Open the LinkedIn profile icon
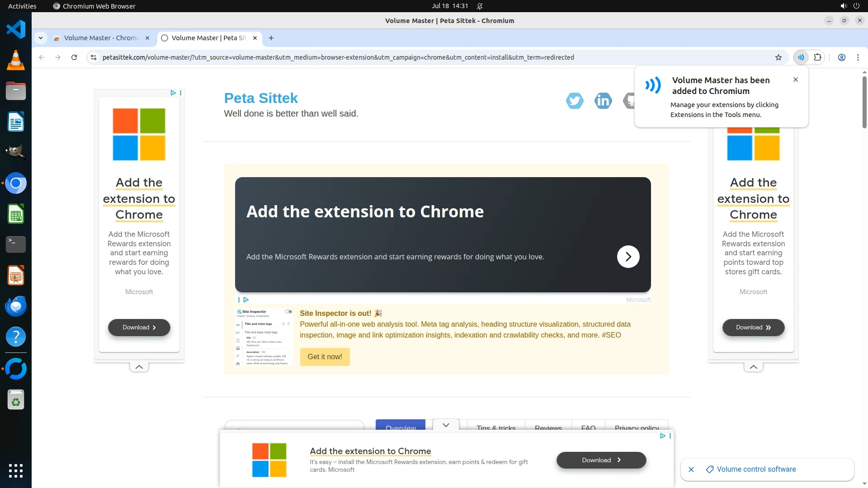 click(x=603, y=100)
